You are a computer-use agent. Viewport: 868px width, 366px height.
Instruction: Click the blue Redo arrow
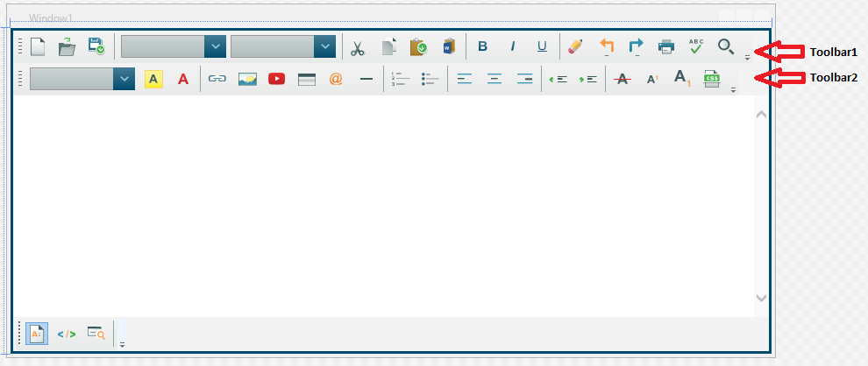tap(636, 46)
